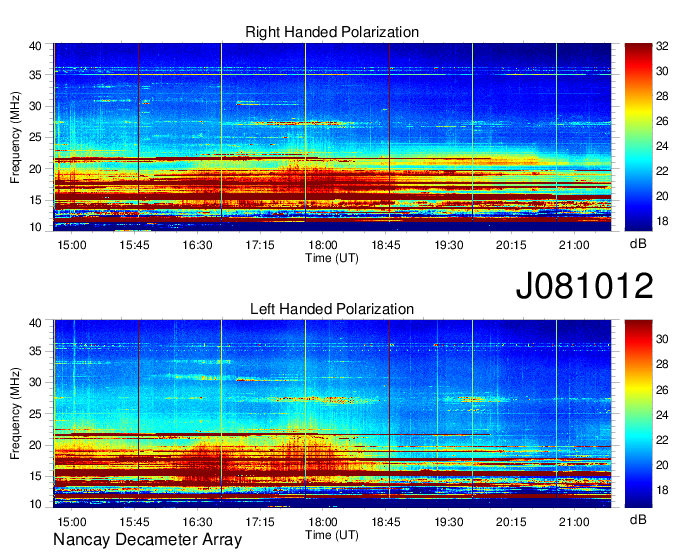Click the 32 dB value on the right-handed plot's colorbar
This screenshot has width=680, height=552.
click(x=662, y=46)
